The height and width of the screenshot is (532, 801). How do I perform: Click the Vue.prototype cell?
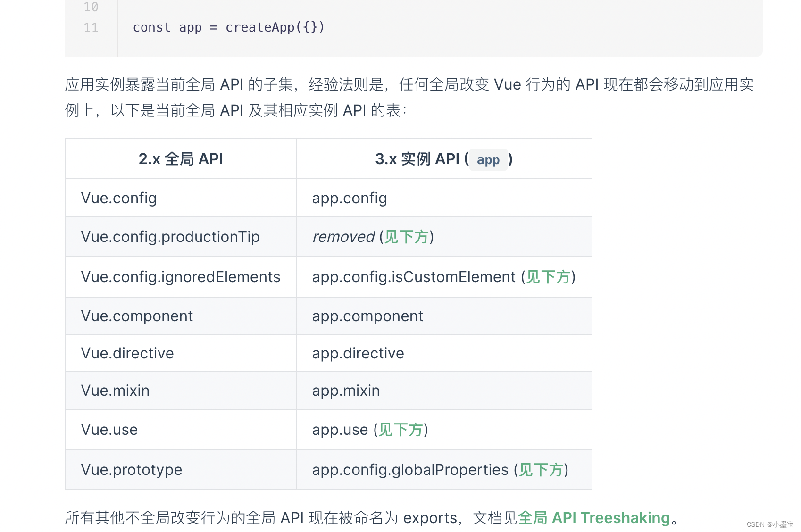pos(181,470)
